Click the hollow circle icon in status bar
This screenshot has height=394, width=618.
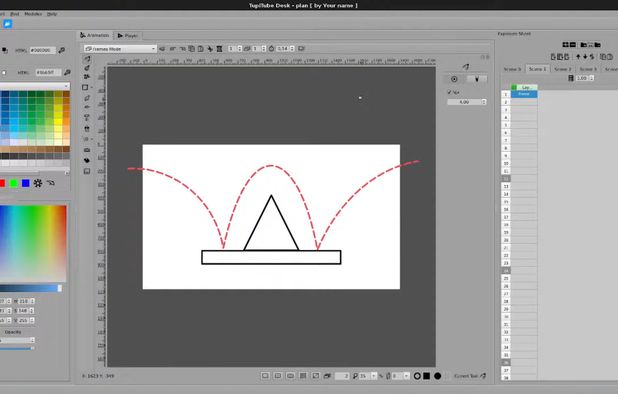(417, 376)
